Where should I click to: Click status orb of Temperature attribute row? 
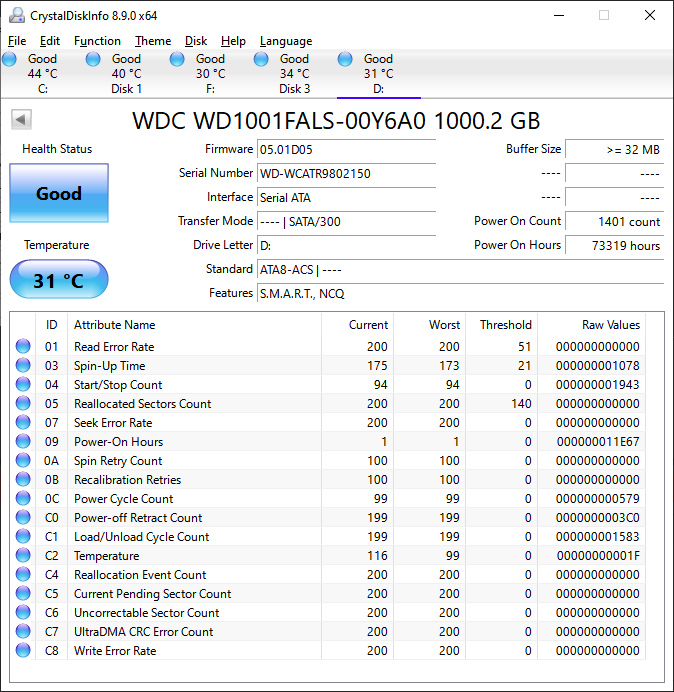[23, 555]
